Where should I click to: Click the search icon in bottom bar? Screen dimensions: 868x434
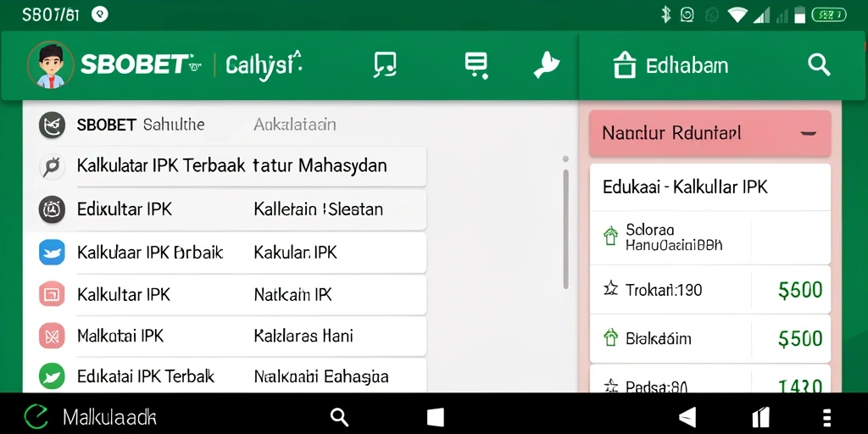tap(339, 417)
